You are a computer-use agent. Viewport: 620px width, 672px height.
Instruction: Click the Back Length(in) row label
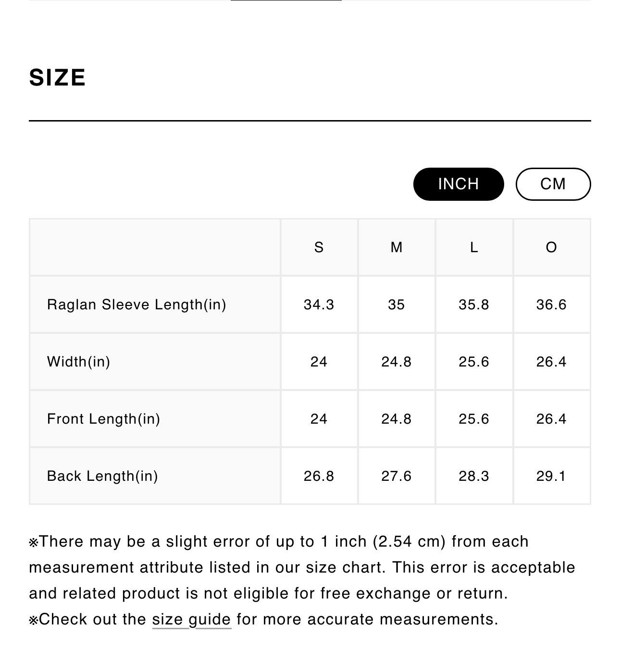tap(102, 476)
